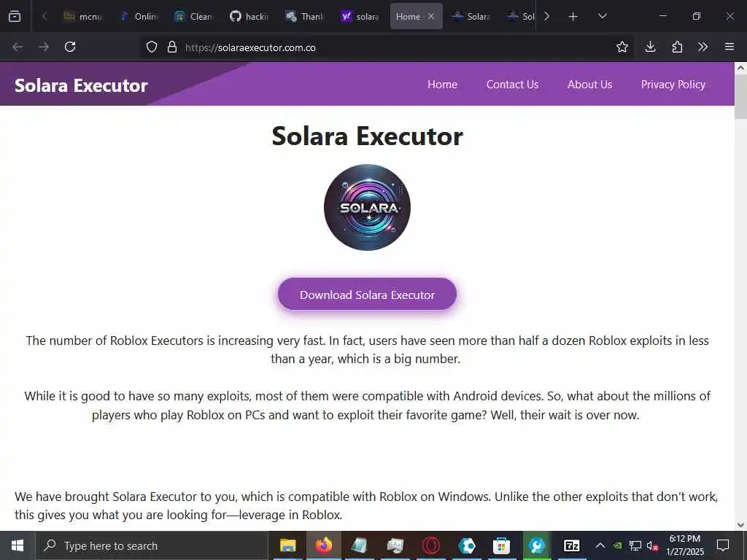Open the Firefox hamburger application menu
Viewport: 747px width, 560px height.
pos(729,47)
